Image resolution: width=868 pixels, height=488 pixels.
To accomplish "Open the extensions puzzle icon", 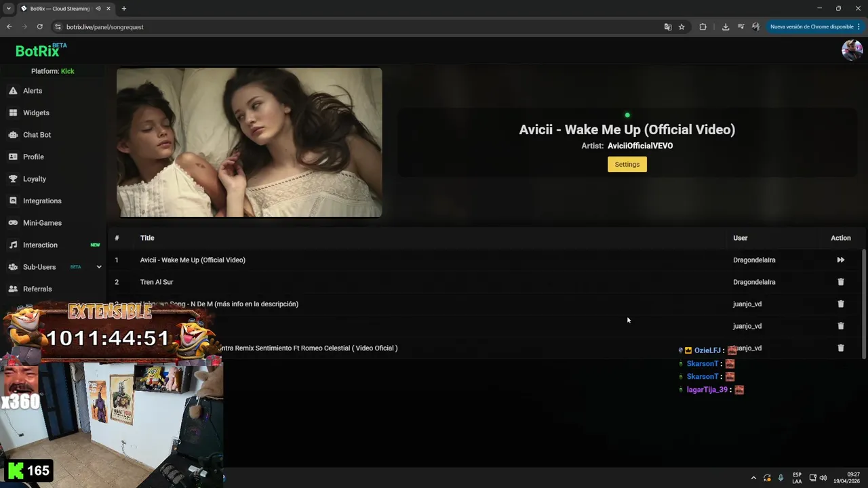I will click(x=703, y=27).
